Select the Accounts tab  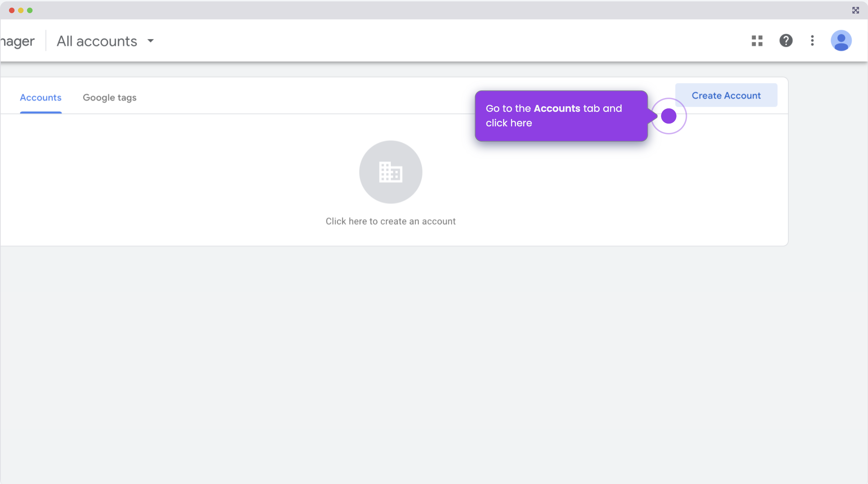tap(41, 98)
